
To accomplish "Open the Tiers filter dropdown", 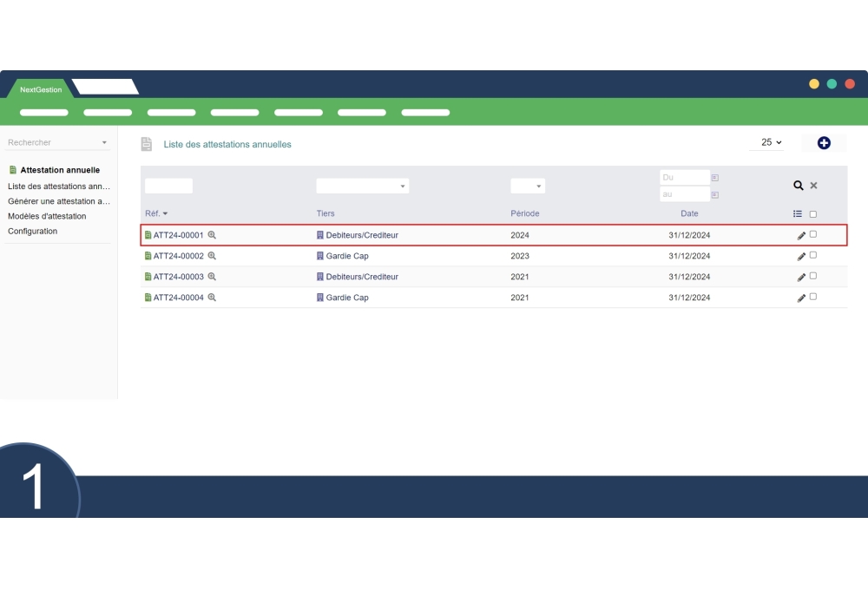I will pyautogui.click(x=362, y=187).
